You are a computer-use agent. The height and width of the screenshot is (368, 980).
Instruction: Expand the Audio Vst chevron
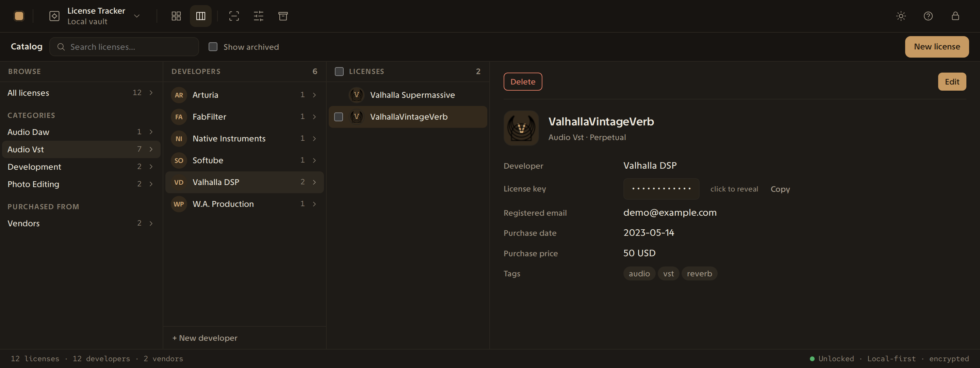(x=151, y=149)
